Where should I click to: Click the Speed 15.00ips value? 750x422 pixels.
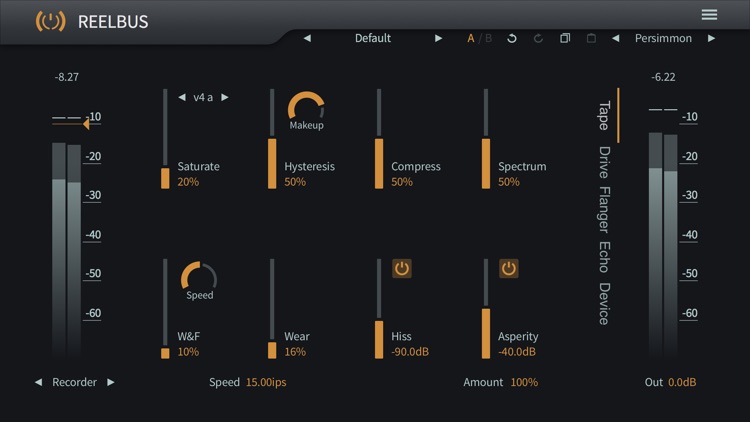(266, 382)
